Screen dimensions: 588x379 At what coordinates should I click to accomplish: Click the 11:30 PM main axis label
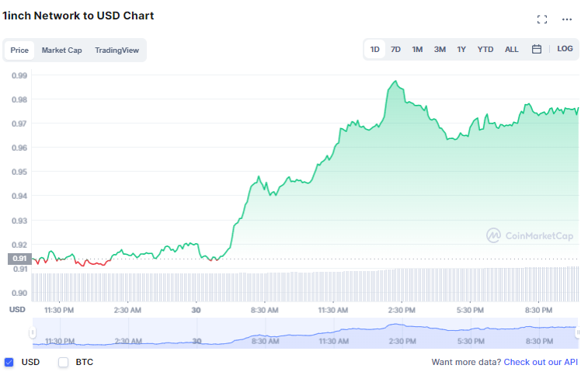[59, 311]
